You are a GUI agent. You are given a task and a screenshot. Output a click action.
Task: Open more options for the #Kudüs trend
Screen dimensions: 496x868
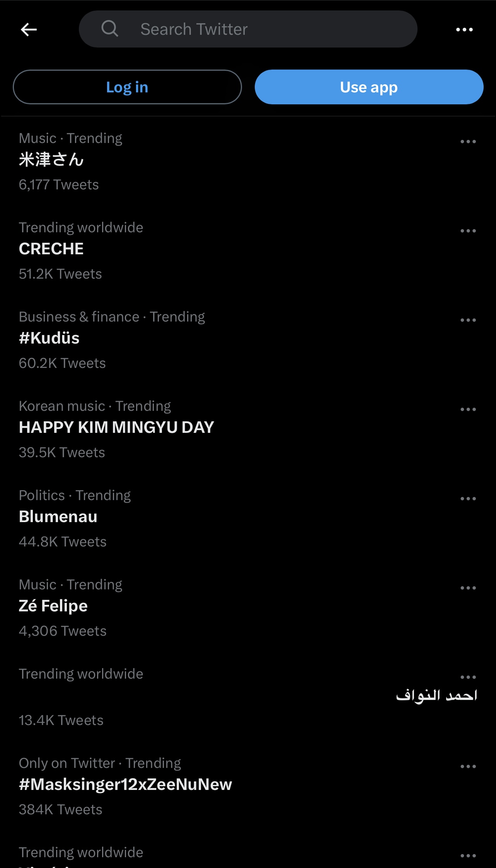468,320
